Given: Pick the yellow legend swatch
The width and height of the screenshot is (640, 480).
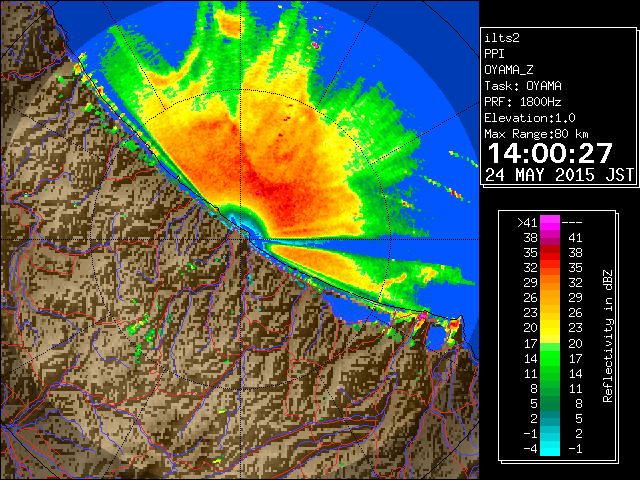Looking at the screenshot, I should click(x=550, y=328).
